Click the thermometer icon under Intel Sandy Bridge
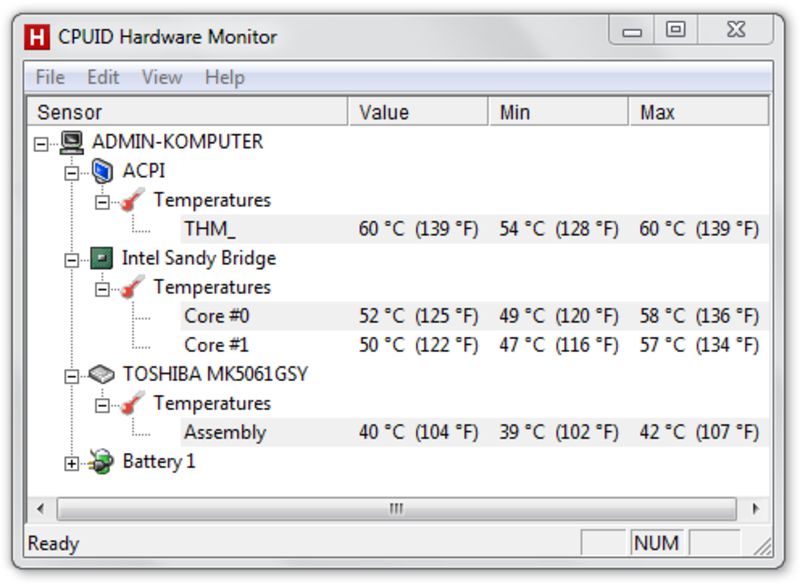 [132, 287]
